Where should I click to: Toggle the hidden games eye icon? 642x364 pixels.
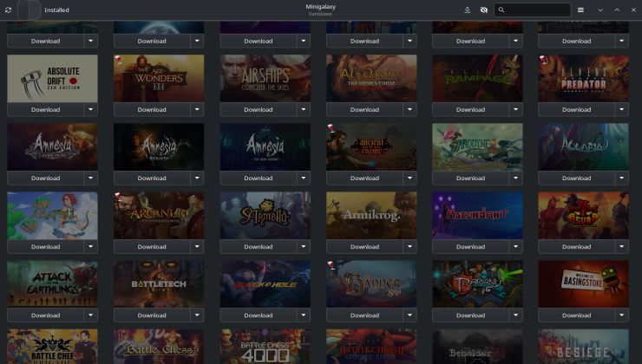point(484,10)
